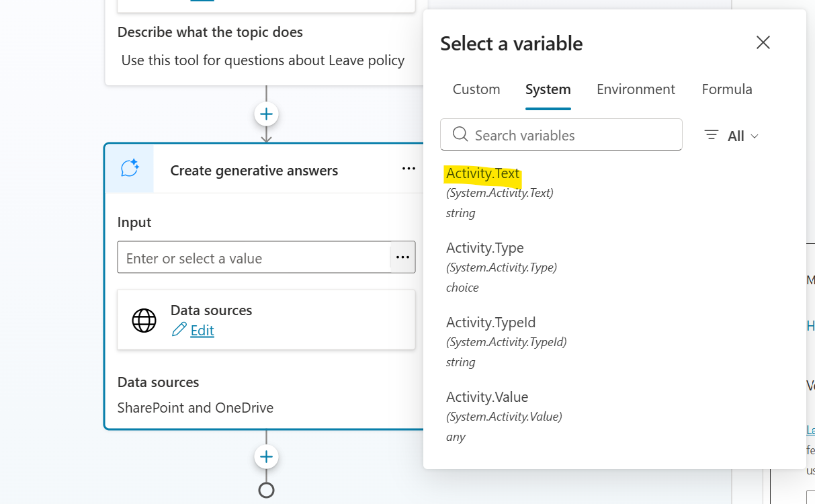Click the pencil icon next to Edit
The image size is (815, 504).
[179, 331]
